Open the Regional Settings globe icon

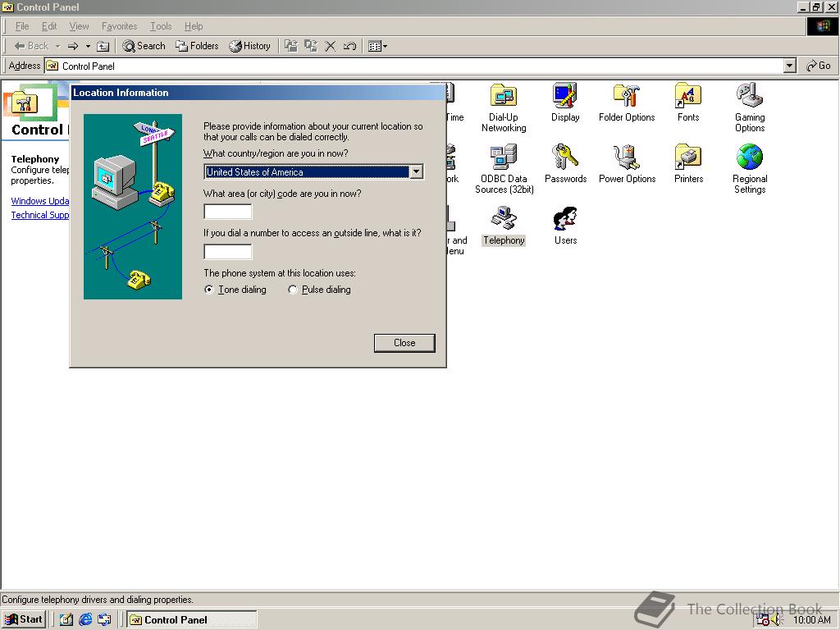pyautogui.click(x=750, y=169)
